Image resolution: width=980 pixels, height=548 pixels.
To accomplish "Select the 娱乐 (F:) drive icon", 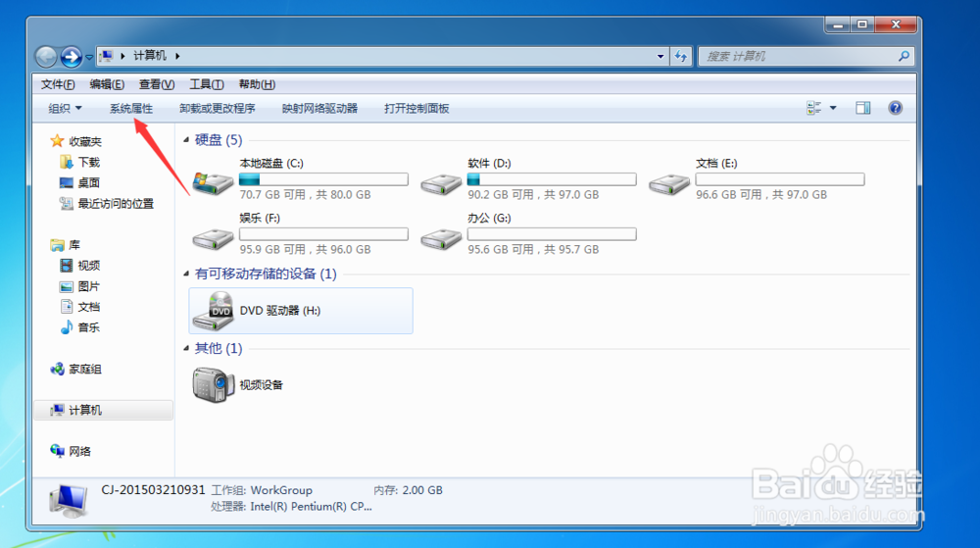I will tap(213, 238).
